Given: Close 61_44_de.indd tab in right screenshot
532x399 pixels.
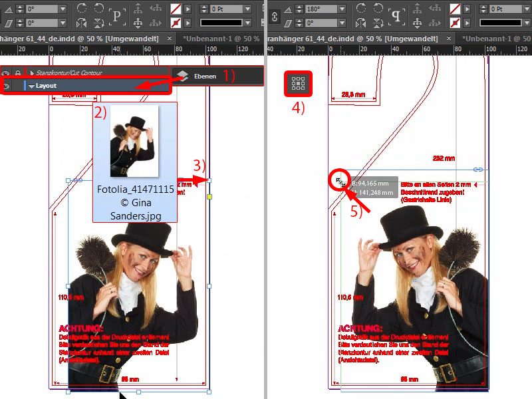Looking at the screenshot, I should click(448, 39).
